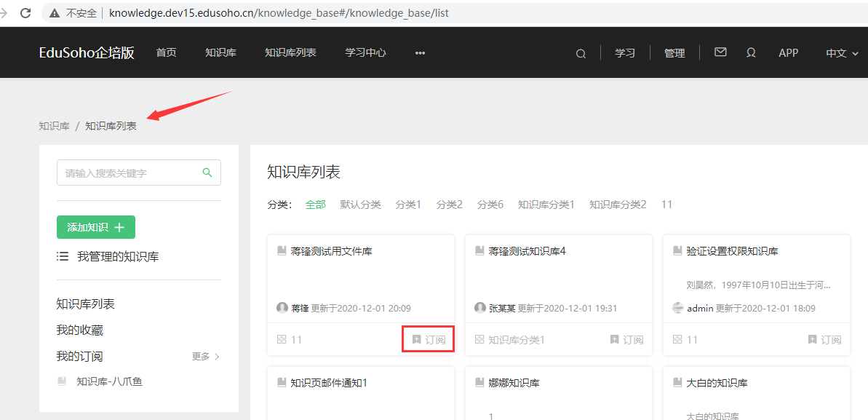The image size is (868, 420).
Task: Click grid icon beside 知识库分类1 on card
Action: 480,339
